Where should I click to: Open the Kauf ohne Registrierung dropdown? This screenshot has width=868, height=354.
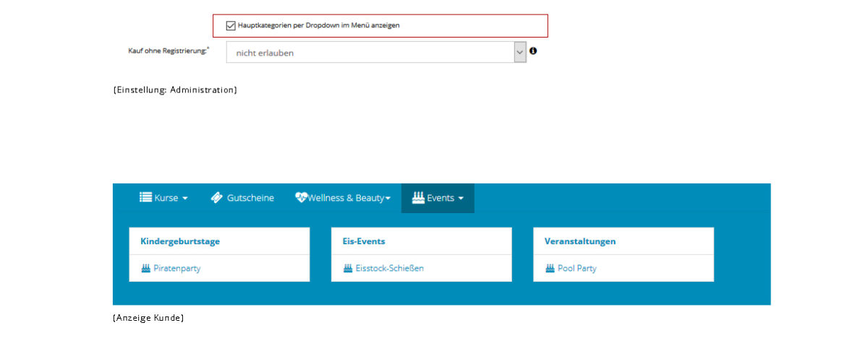(x=376, y=52)
